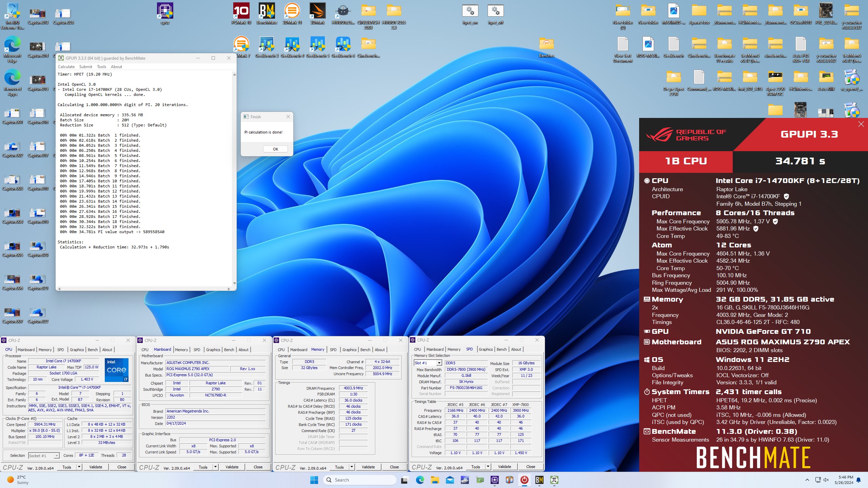The height and width of the screenshot is (488, 868).
Task: Click Validate in the CPU-Z Memory window
Action: [368, 467]
